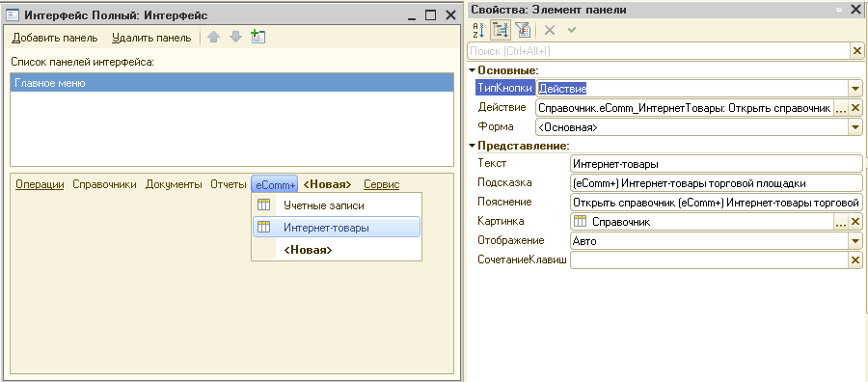Open Картинка selection with ellipsis button
The image size is (868, 382).
click(x=841, y=222)
